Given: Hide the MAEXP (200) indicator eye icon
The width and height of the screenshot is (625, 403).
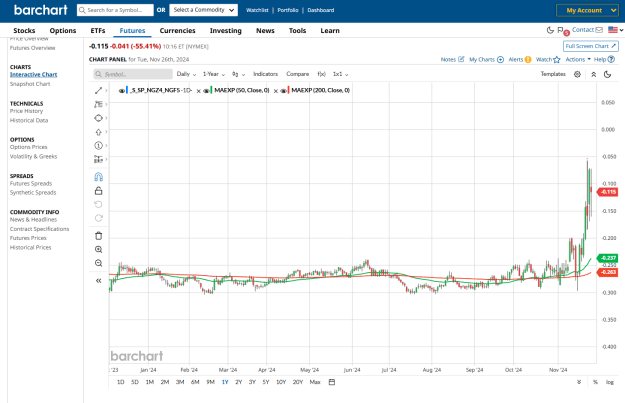Looking at the screenshot, I should (283, 90).
